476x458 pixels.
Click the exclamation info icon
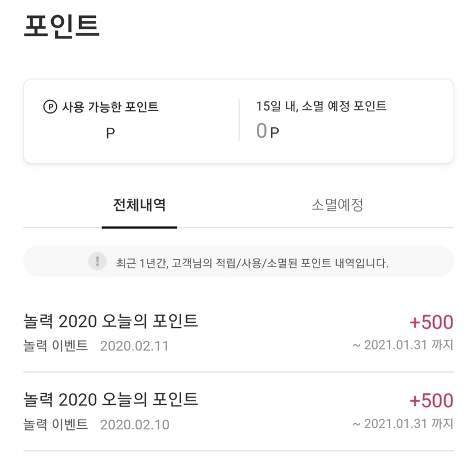(x=97, y=261)
